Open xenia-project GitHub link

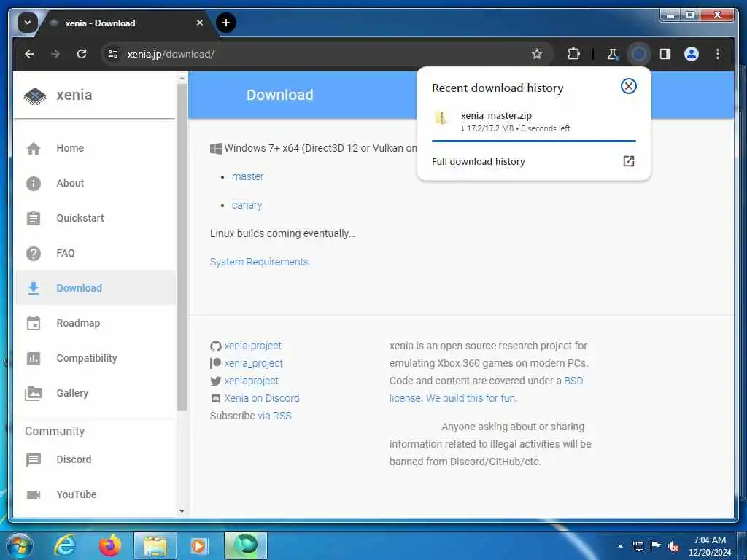253,346
